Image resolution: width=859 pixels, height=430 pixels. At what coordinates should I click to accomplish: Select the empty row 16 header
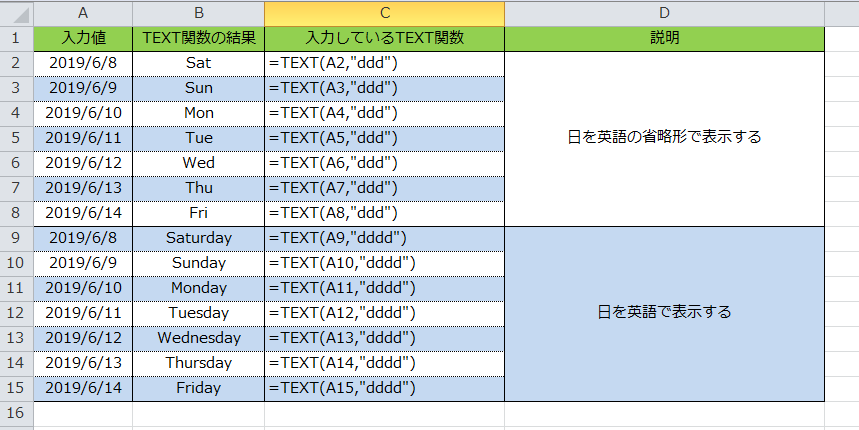[x=16, y=412]
